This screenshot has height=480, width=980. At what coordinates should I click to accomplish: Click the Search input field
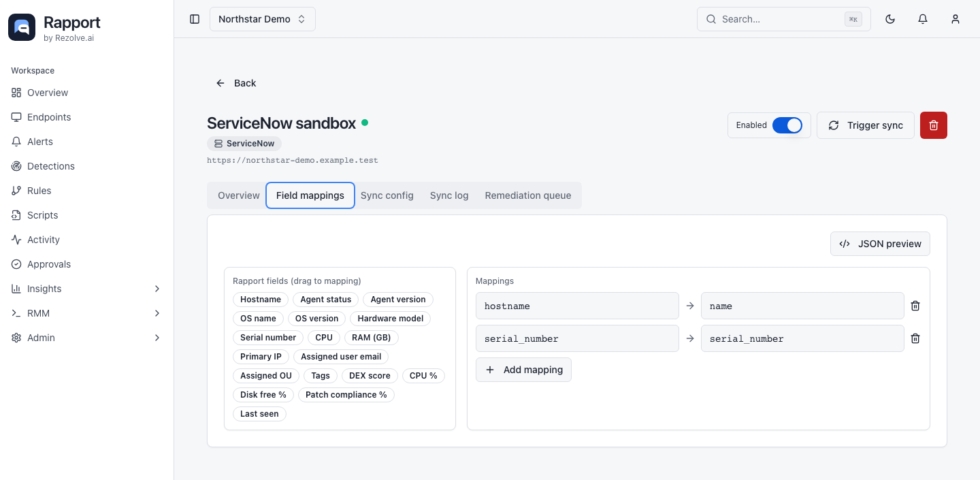point(784,19)
